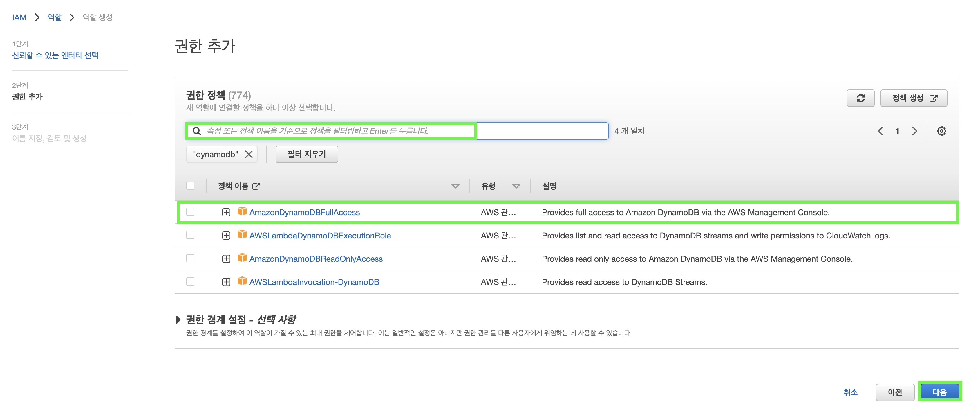This screenshot has width=980, height=420.
Task: Open the AWSLambdaInvocation-DynamoDB policy link
Action: click(314, 282)
